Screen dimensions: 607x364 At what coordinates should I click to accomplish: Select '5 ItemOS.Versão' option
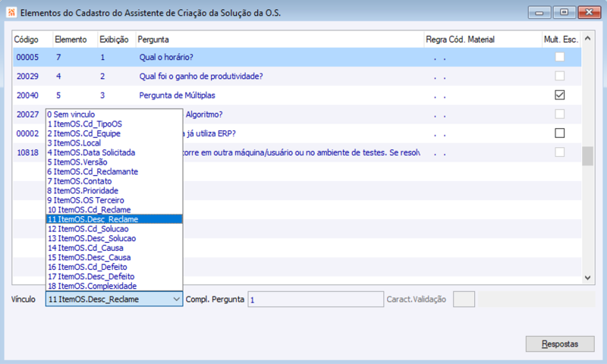(x=114, y=162)
